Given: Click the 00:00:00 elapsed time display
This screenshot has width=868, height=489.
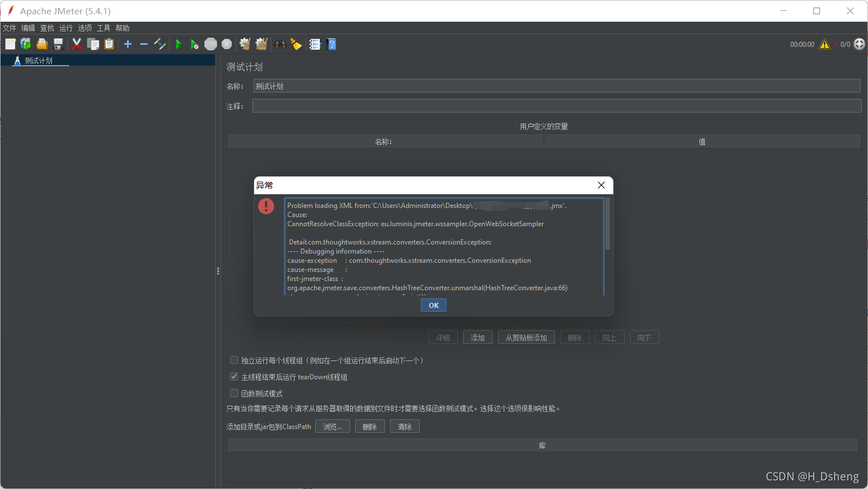Looking at the screenshot, I should pyautogui.click(x=802, y=45).
